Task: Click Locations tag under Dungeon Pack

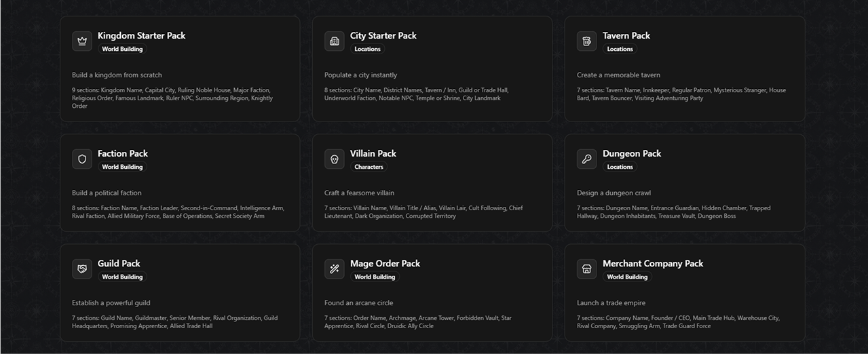Action: click(620, 167)
